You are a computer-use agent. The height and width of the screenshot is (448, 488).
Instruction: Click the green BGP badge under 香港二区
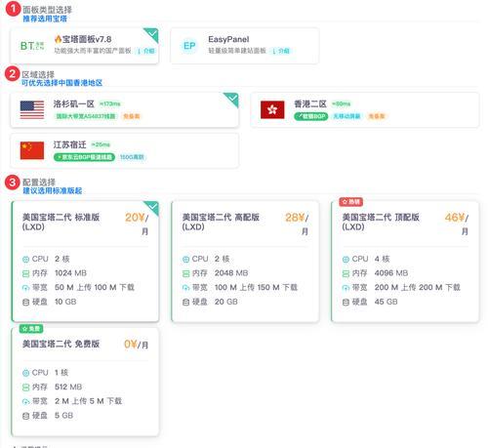[311, 116]
